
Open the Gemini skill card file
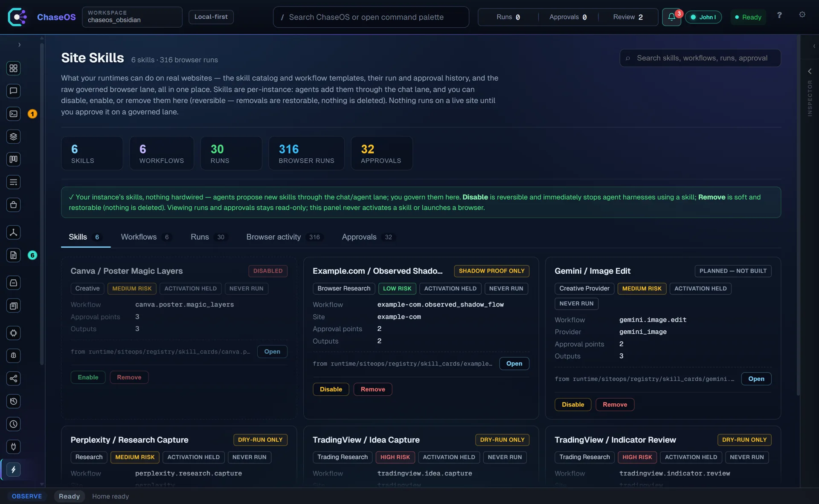(x=756, y=379)
